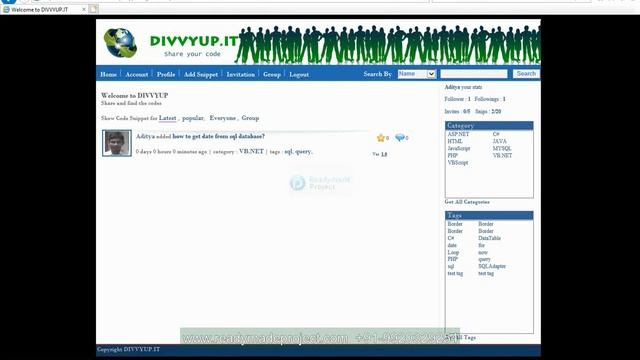Viewport: 640px width, 360px height.
Task: Click the Loop tag
Action: pos(453,253)
